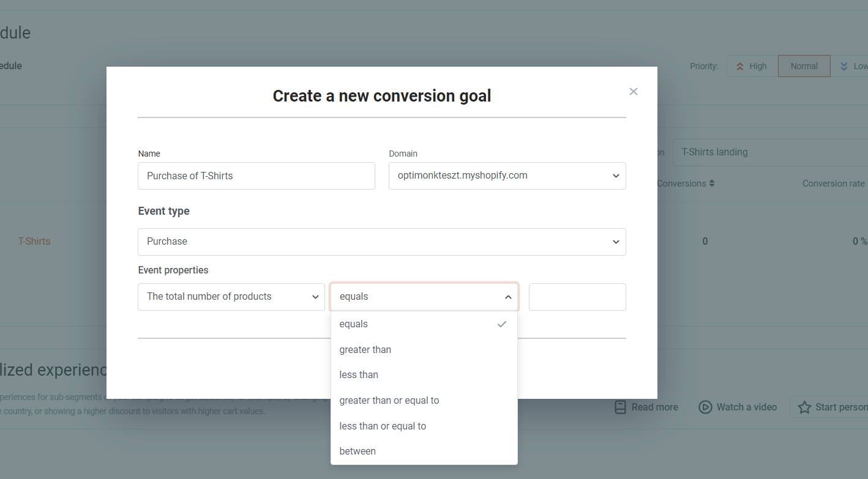
Task: Click the Conversion rate column header
Action: (834, 184)
